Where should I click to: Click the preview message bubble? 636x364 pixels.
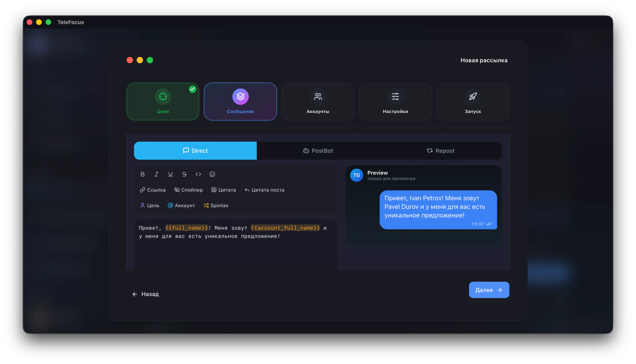click(x=438, y=210)
